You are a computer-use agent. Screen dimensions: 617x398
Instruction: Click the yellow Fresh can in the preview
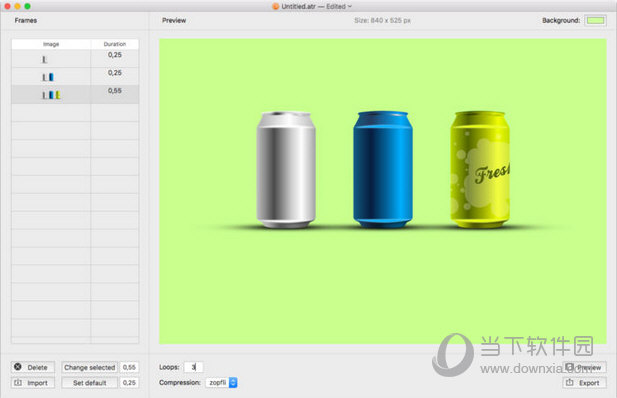tap(480, 170)
